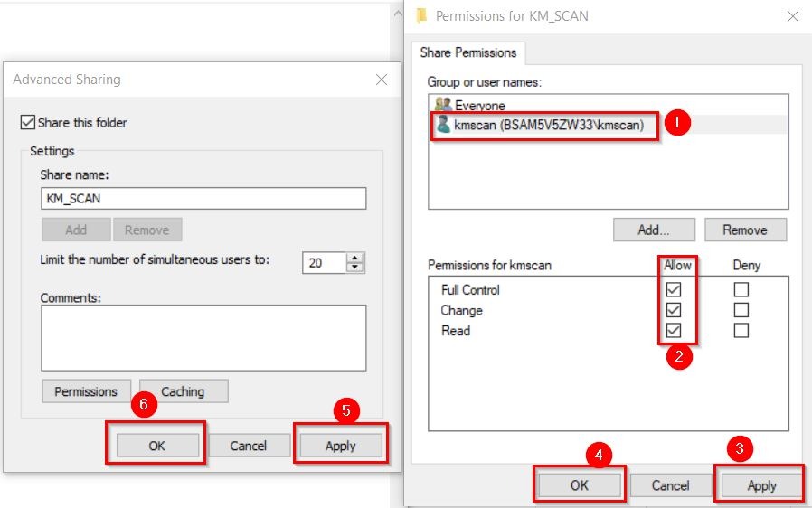Check Deny box for Change permission
The width and height of the screenshot is (812, 508).
741,310
